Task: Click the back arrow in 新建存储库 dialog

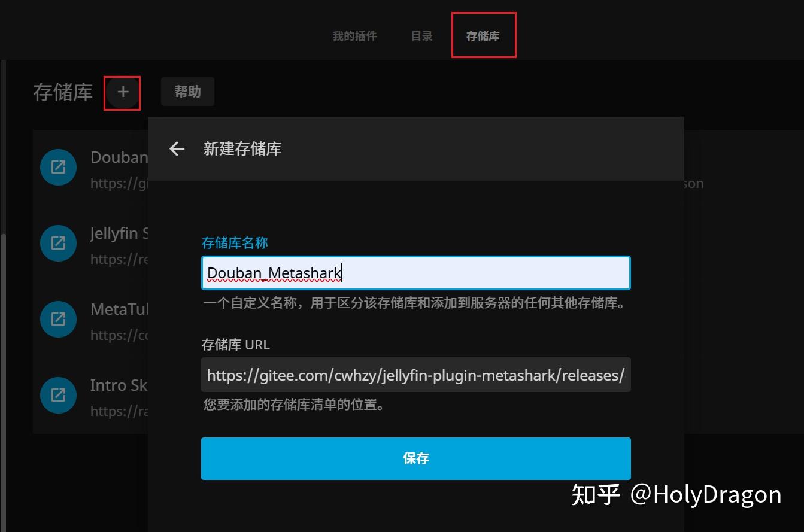Action: coord(177,149)
